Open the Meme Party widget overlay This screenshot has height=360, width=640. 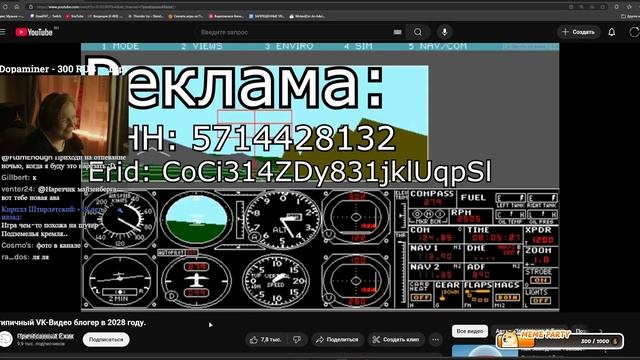coord(559,340)
